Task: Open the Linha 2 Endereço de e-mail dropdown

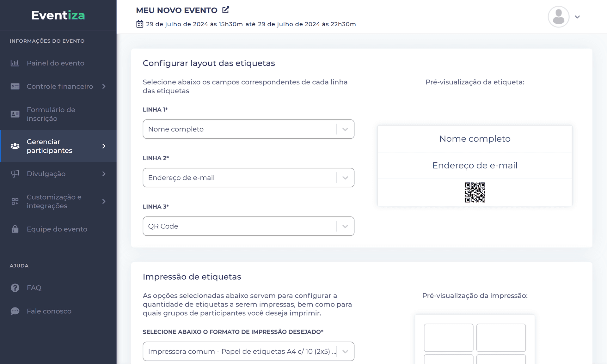Action: coord(248,178)
